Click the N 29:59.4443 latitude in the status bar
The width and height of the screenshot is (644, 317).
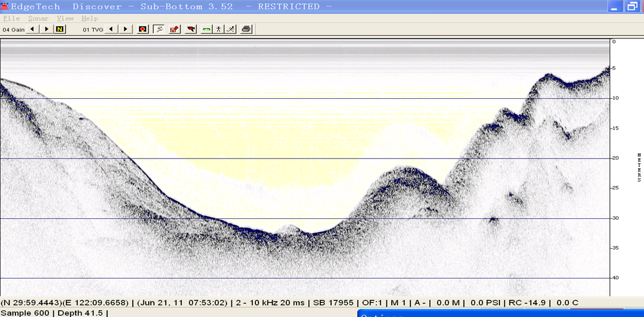click(31, 303)
